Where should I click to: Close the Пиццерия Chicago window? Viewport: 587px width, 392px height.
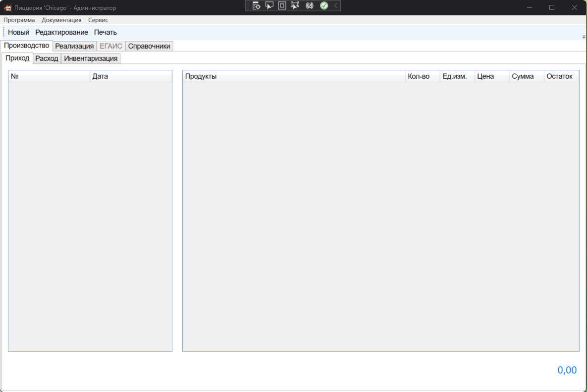[x=575, y=7]
